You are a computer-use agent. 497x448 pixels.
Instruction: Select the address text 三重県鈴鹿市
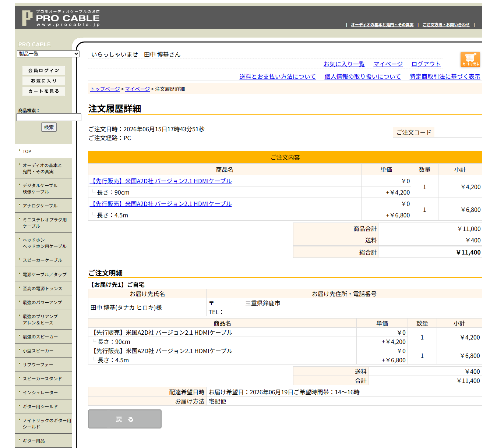coord(263,303)
